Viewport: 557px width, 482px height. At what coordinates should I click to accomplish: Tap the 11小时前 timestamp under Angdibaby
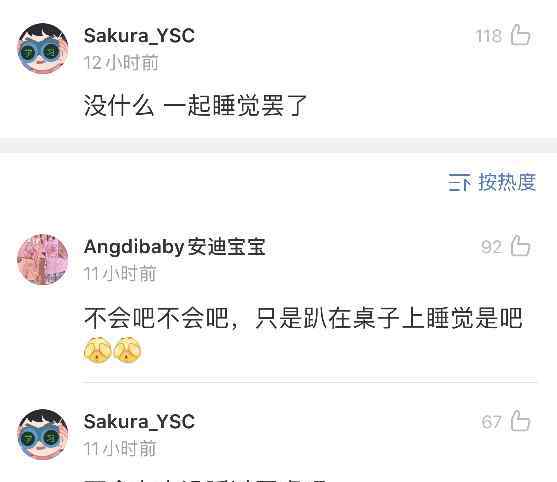120,274
